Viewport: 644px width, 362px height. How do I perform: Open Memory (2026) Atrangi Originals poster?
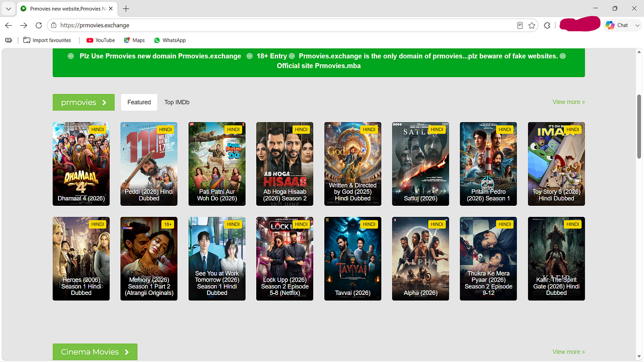pos(149,259)
